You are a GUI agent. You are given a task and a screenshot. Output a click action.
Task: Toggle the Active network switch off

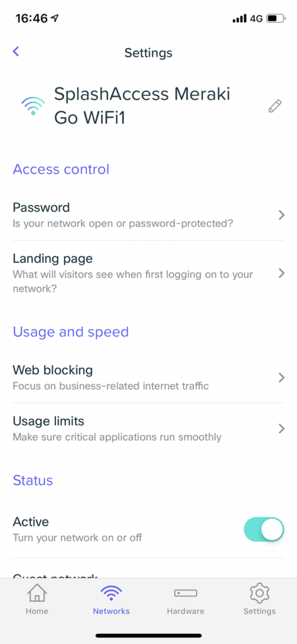pyautogui.click(x=264, y=530)
